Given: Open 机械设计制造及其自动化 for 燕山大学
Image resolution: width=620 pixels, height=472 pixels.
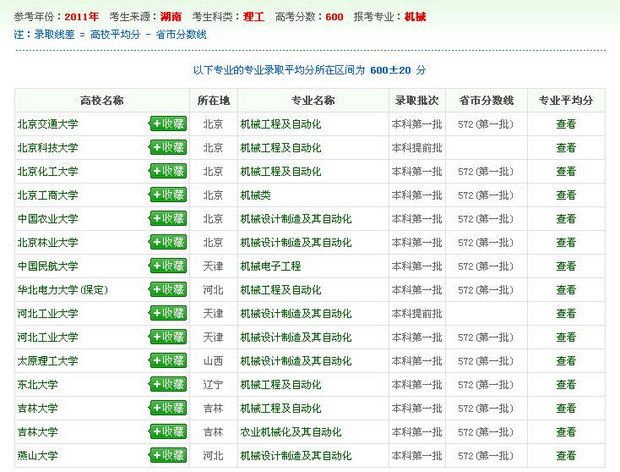Looking at the screenshot, I should point(296,456).
